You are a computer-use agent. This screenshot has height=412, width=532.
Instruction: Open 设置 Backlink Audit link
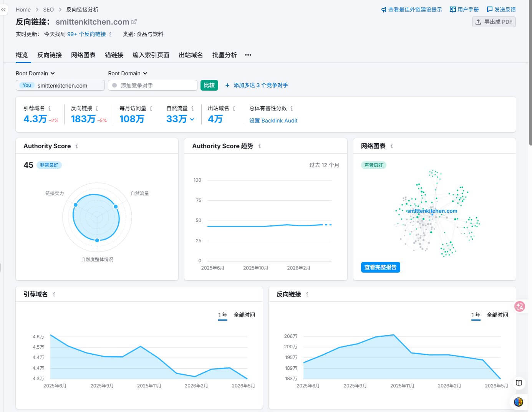pyautogui.click(x=273, y=121)
